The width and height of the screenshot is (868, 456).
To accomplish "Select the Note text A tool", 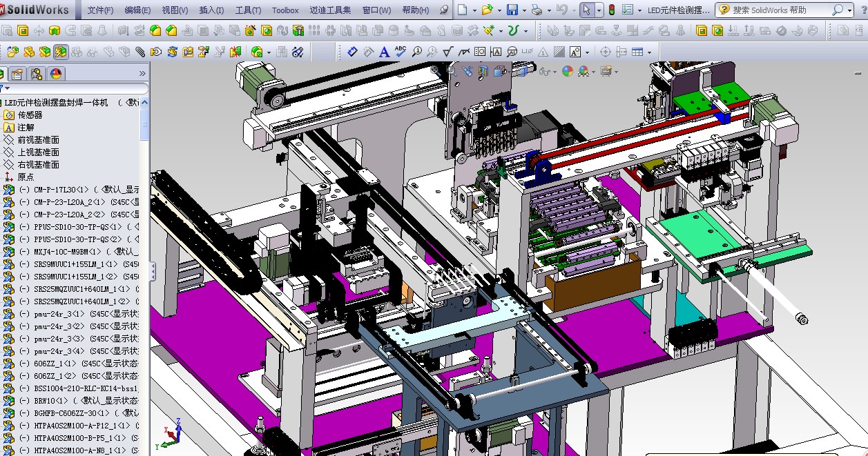I will tap(384, 52).
